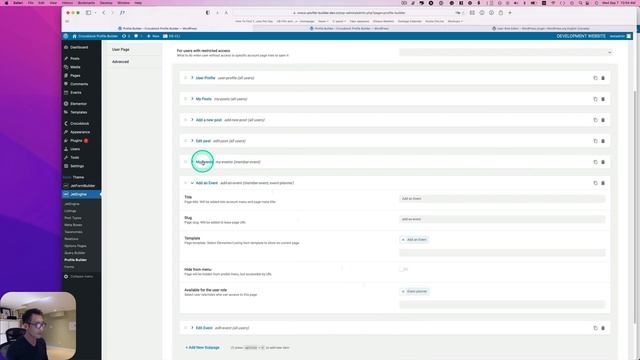Viewport: 640px width, 360px height.
Task: Duplicate the Add an Event subpage
Action: pos(595,183)
